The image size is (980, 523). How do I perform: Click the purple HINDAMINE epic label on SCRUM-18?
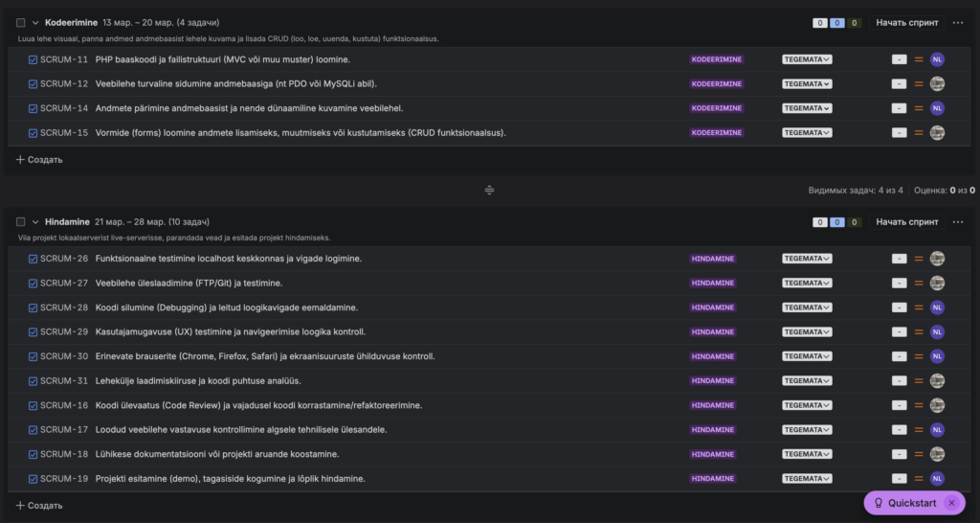(x=713, y=454)
